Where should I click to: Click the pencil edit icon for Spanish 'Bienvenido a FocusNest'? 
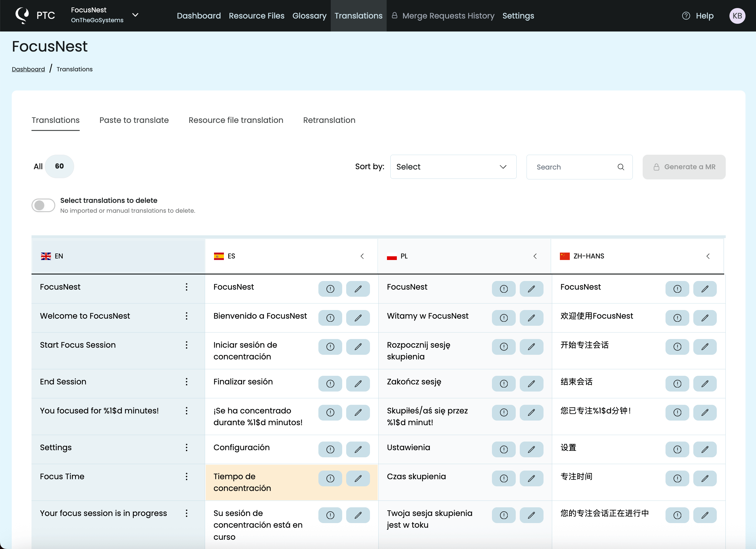(x=358, y=318)
